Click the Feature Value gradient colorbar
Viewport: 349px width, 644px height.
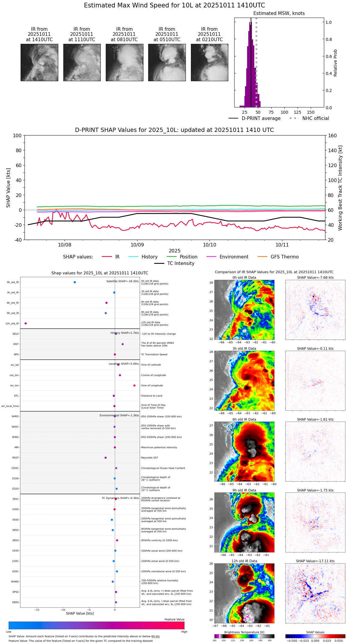click(x=97, y=625)
